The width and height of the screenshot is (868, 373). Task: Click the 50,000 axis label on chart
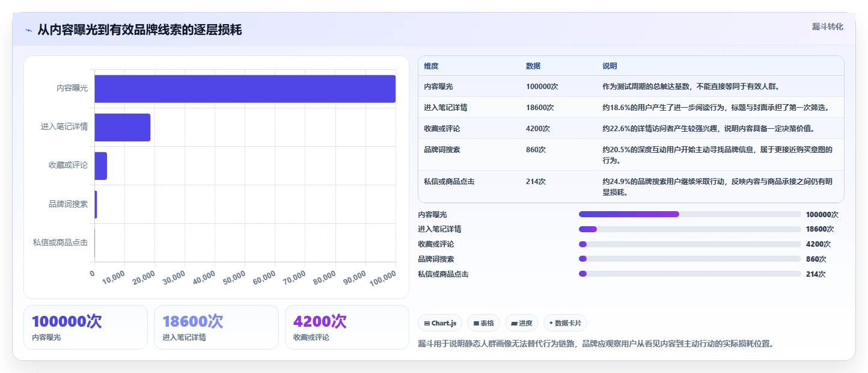(x=234, y=278)
